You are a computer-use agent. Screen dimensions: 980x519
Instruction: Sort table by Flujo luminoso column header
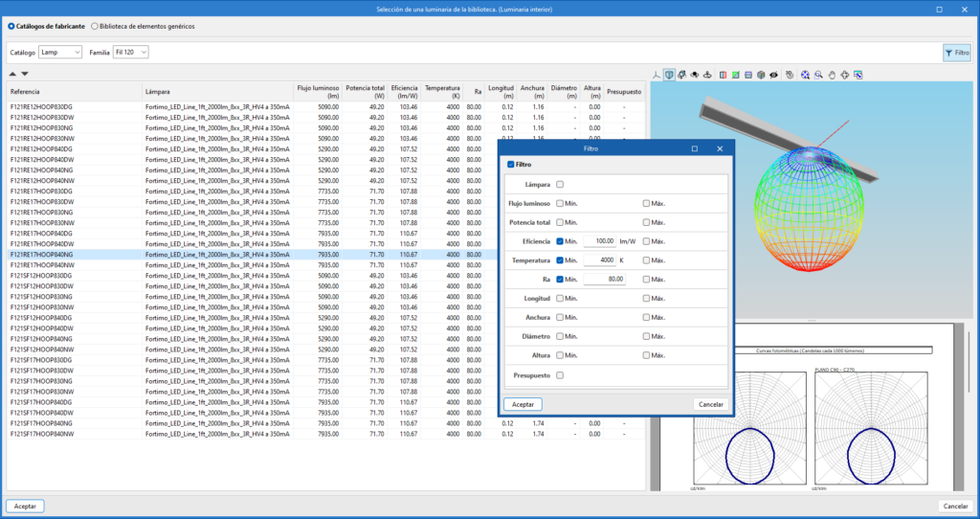pos(318,92)
